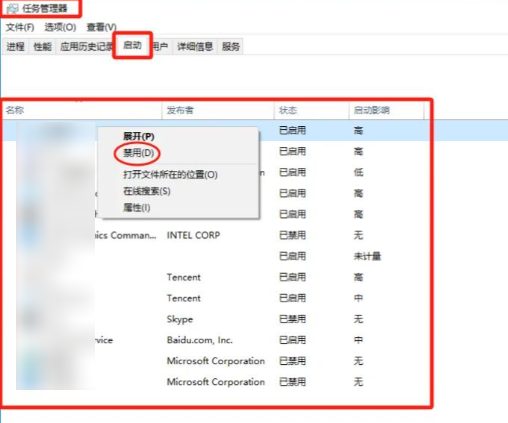
Task: Sort by the 发布者 column header
Action: coord(218,110)
